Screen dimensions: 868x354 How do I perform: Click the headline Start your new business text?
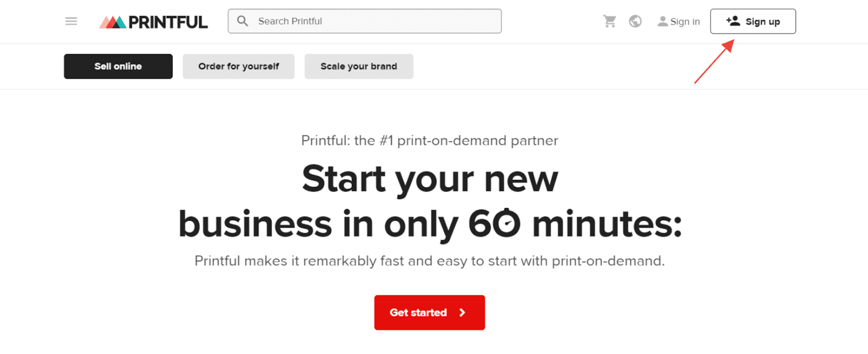point(430,199)
